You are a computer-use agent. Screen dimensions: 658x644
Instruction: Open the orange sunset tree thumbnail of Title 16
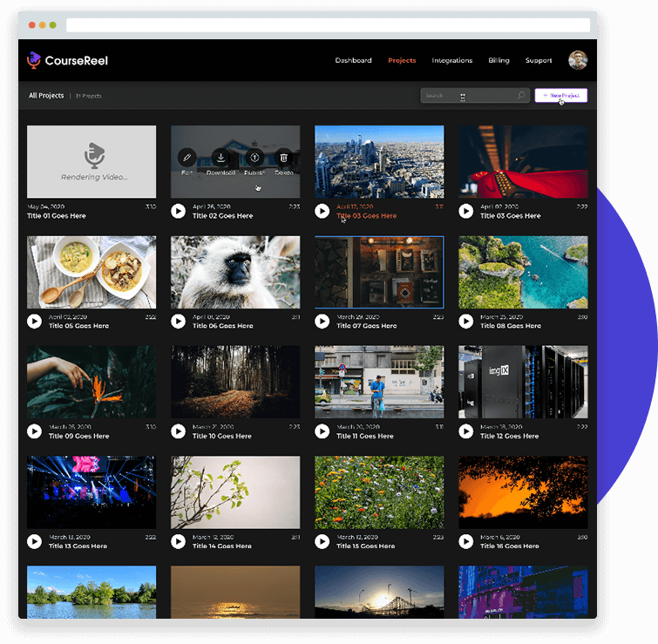tap(523, 492)
